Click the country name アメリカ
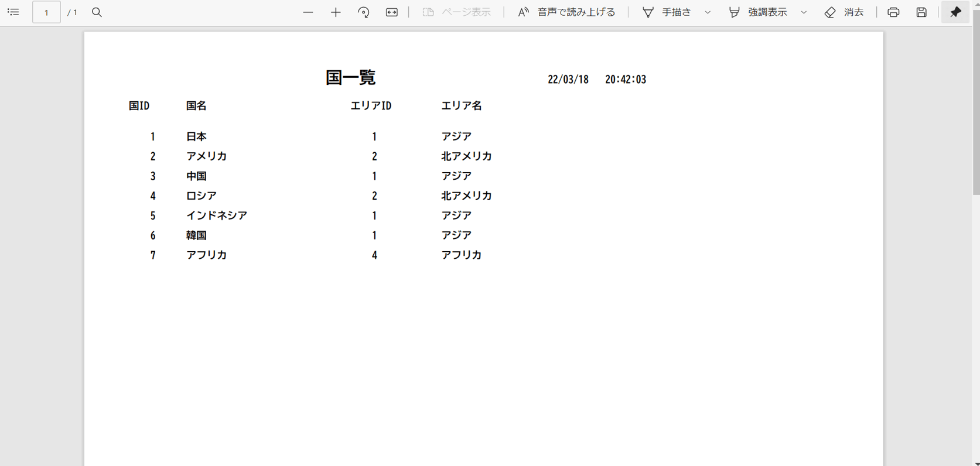 pos(206,156)
